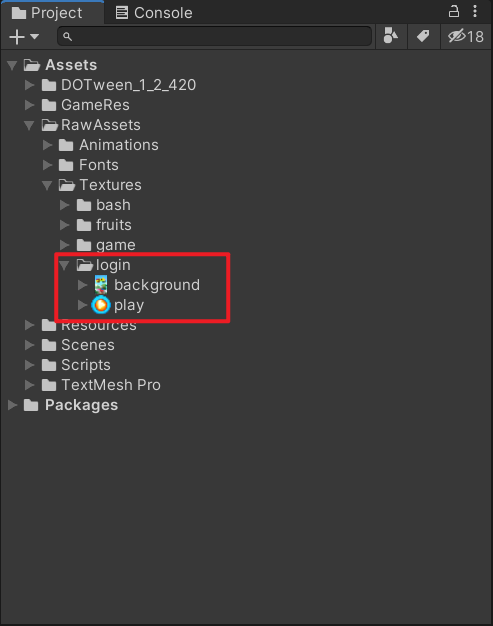This screenshot has height=626, width=493.
Task: Expand the GameRes folder arrow
Action: [29, 105]
